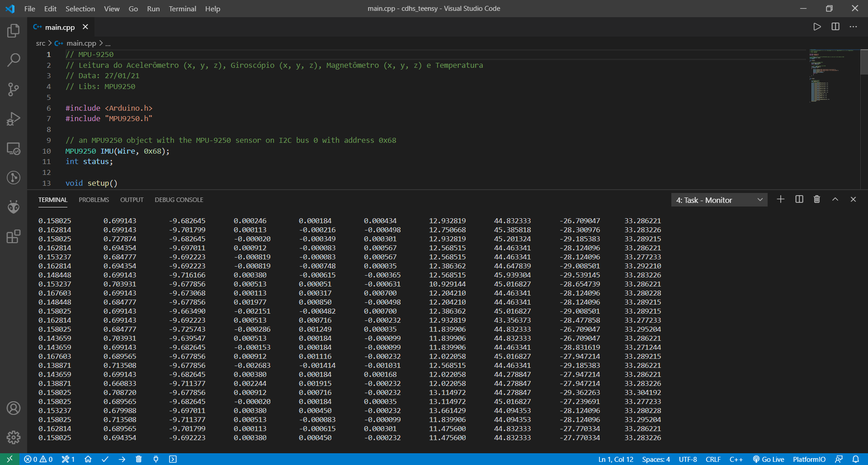
Task: Click the VS Code logo in title bar
Action: [10, 9]
